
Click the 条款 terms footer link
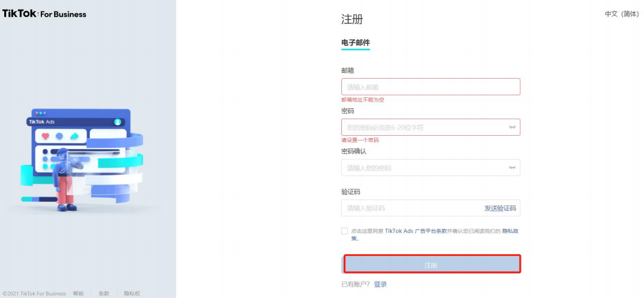click(104, 293)
